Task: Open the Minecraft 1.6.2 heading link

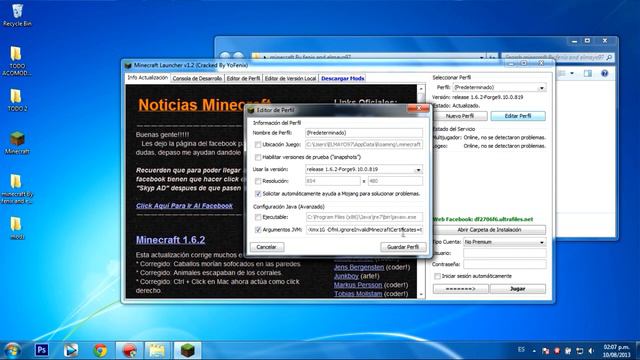Action: pyautogui.click(x=171, y=240)
